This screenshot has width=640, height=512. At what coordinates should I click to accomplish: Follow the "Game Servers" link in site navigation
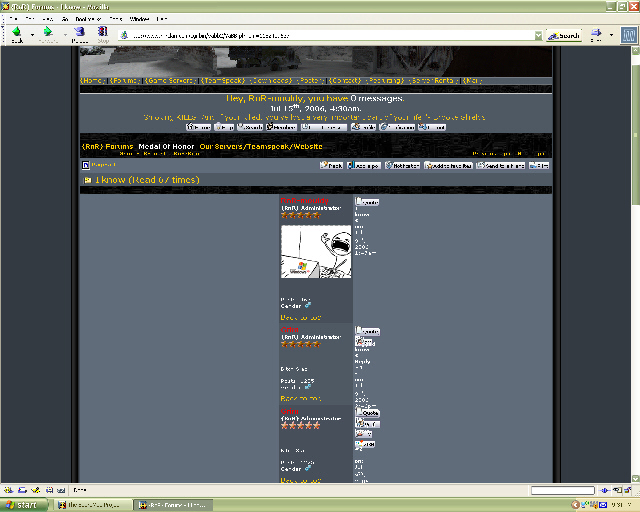click(169, 80)
